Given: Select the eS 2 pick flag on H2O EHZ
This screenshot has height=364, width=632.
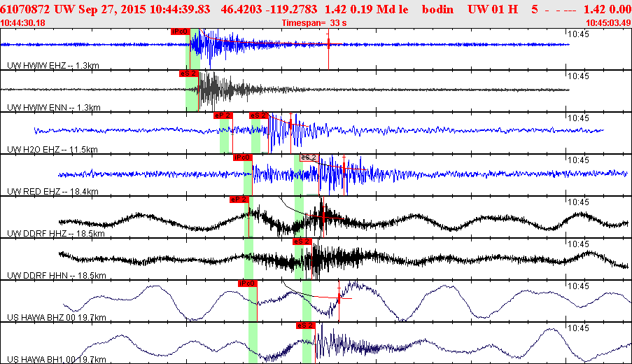Looking at the screenshot, I should coord(259,115).
